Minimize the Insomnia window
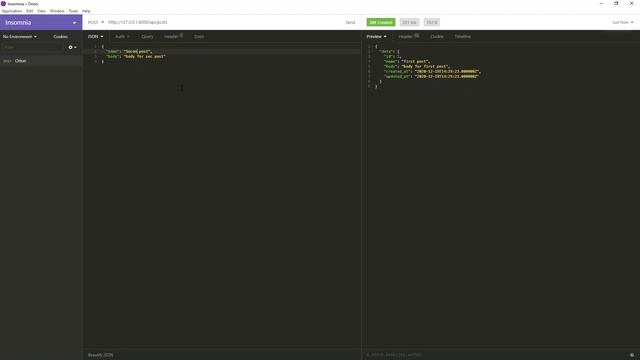Viewport: 640px width, 360px height. [601, 4]
